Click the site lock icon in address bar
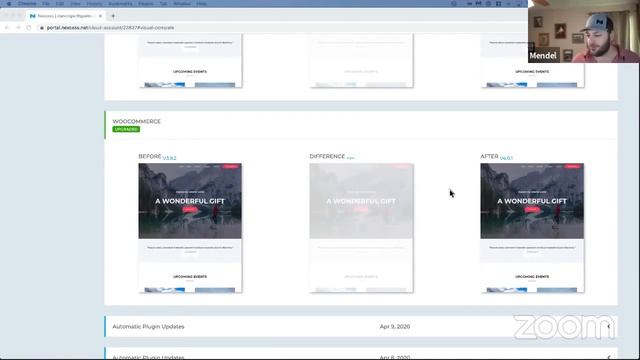The height and width of the screenshot is (360, 640). [42, 28]
